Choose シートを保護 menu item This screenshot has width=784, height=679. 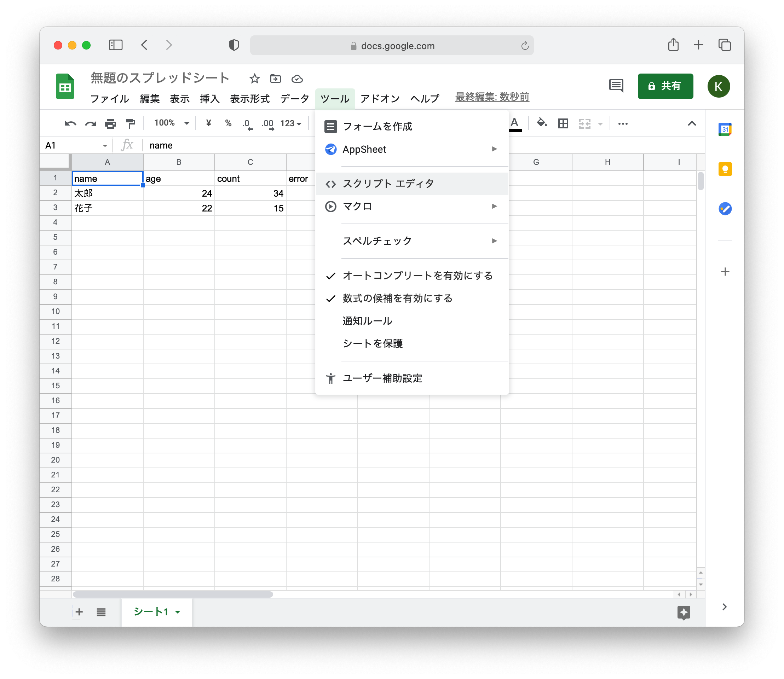412,344
